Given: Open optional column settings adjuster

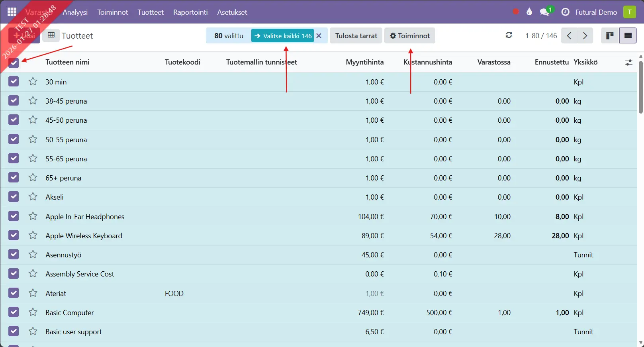Looking at the screenshot, I should click(x=628, y=63).
